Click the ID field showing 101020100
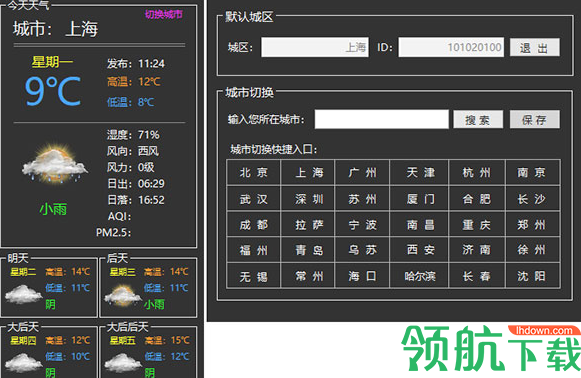 [x=451, y=47]
